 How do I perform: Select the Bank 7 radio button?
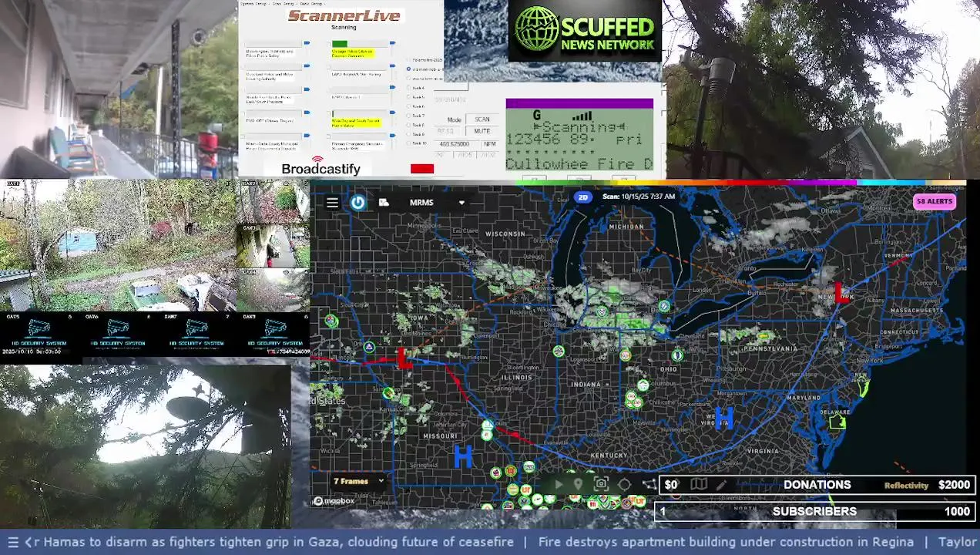point(408,116)
